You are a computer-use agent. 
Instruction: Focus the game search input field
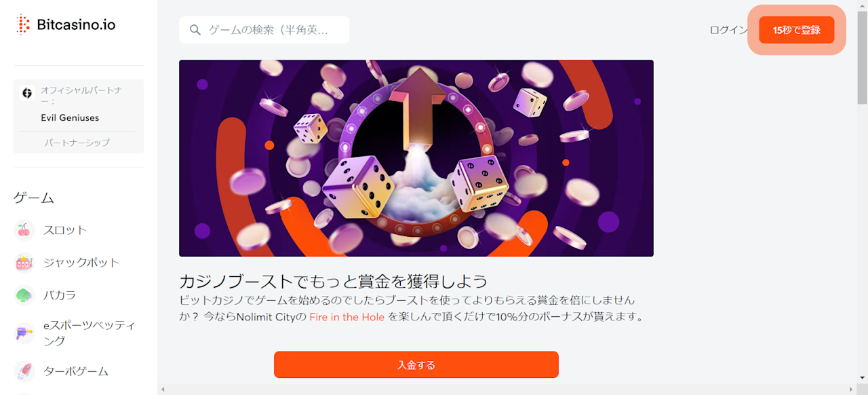coord(264,30)
